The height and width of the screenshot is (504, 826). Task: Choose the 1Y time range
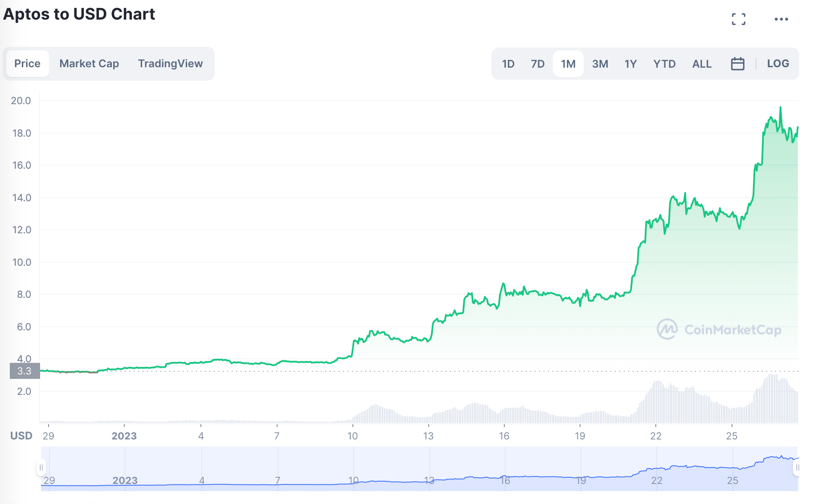tap(630, 64)
